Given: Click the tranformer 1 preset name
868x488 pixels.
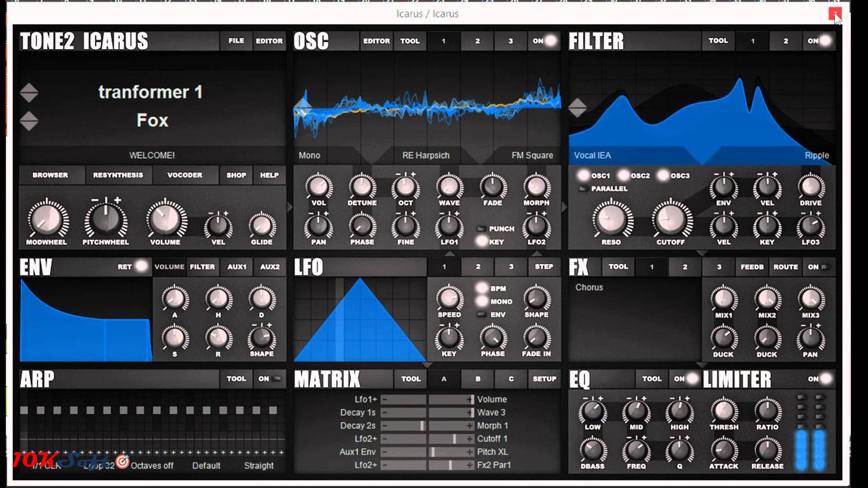Looking at the screenshot, I should (x=151, y=92).
